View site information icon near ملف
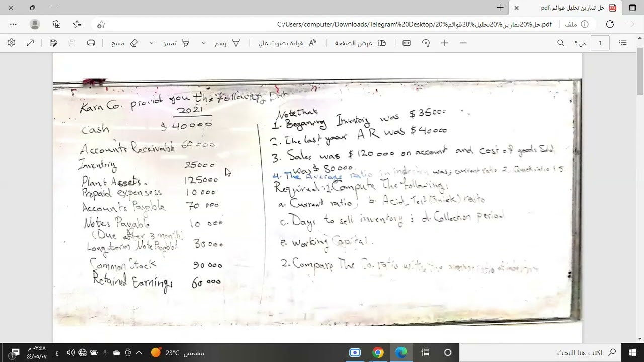 585,24
